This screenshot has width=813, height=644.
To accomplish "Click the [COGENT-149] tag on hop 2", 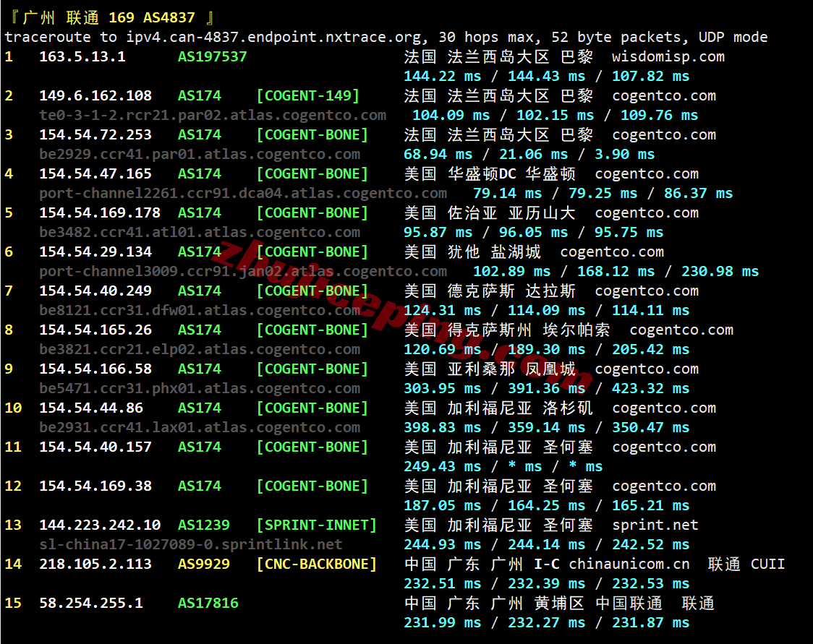I will 308,95.
